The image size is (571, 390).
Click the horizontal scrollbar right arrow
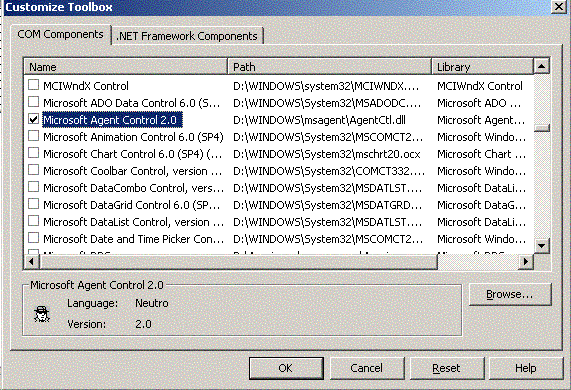point(525,261)
